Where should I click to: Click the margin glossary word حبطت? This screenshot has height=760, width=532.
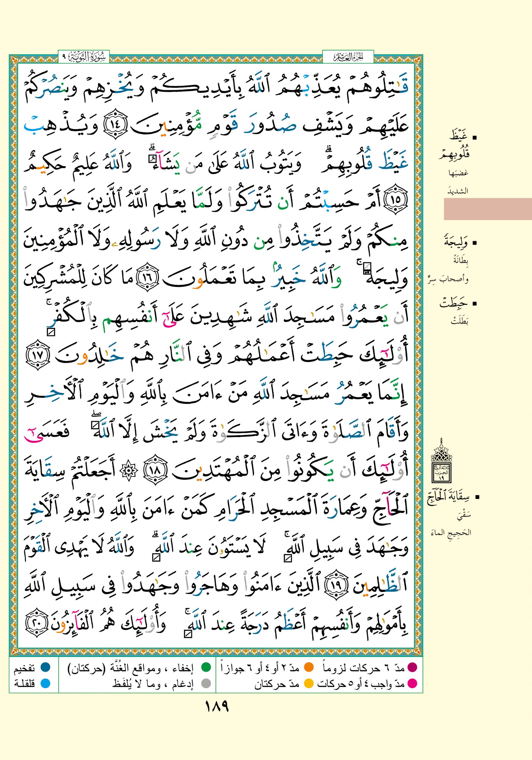(x=454, y=303)
